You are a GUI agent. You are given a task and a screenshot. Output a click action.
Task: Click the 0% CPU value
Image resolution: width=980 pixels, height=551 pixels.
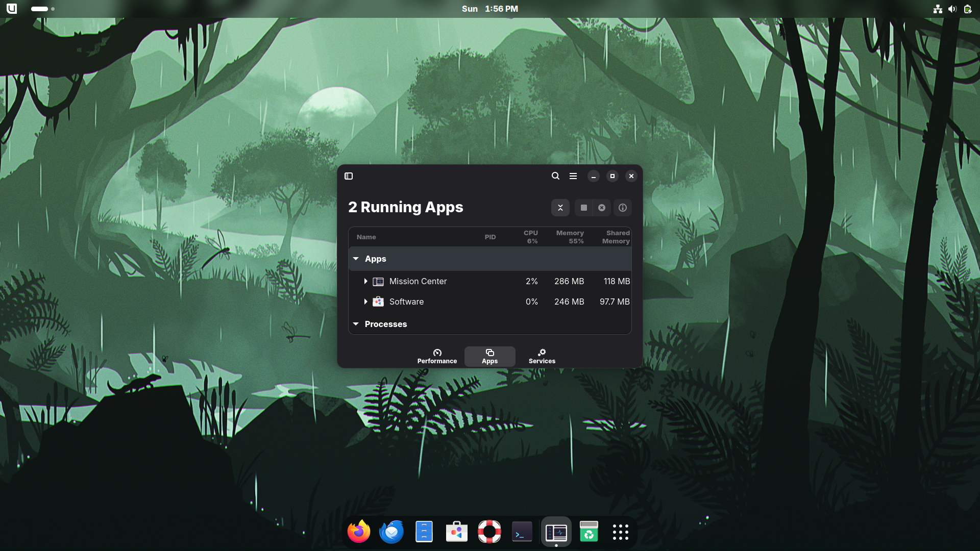[x=531, y=302]
